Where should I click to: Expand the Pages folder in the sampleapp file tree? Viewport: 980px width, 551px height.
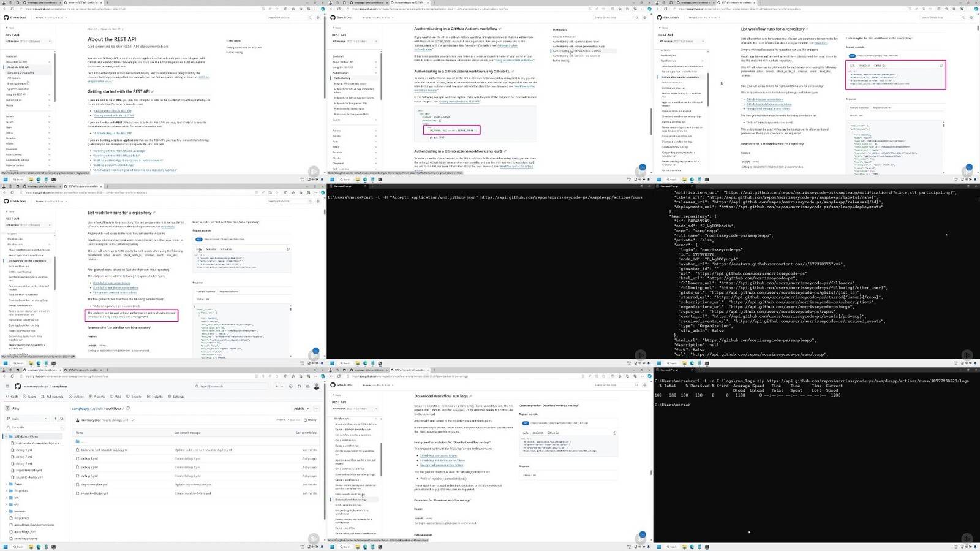pyautogui.click(x=7, y=484)
